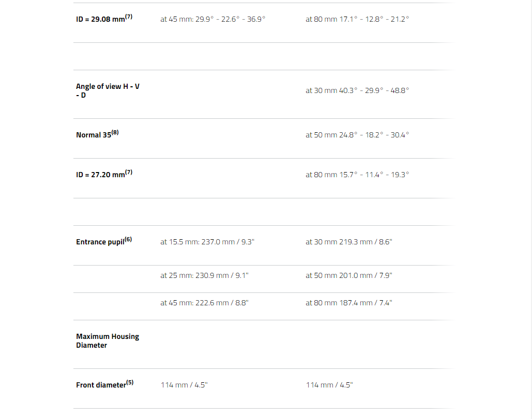Open footnote (5) beside Front diameter
Screen dimensions: 532x419
130,382
